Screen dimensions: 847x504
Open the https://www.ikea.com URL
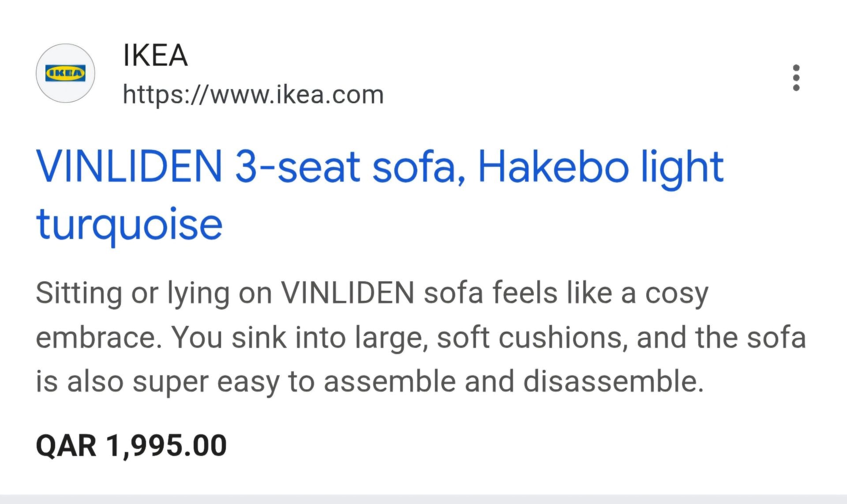[x=253, y=95]
